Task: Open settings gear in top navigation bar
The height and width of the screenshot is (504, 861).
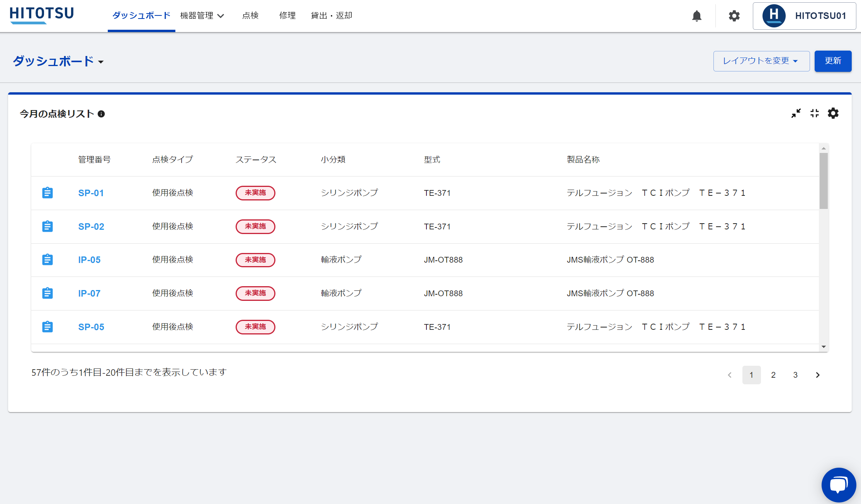Action: (734, 16)
